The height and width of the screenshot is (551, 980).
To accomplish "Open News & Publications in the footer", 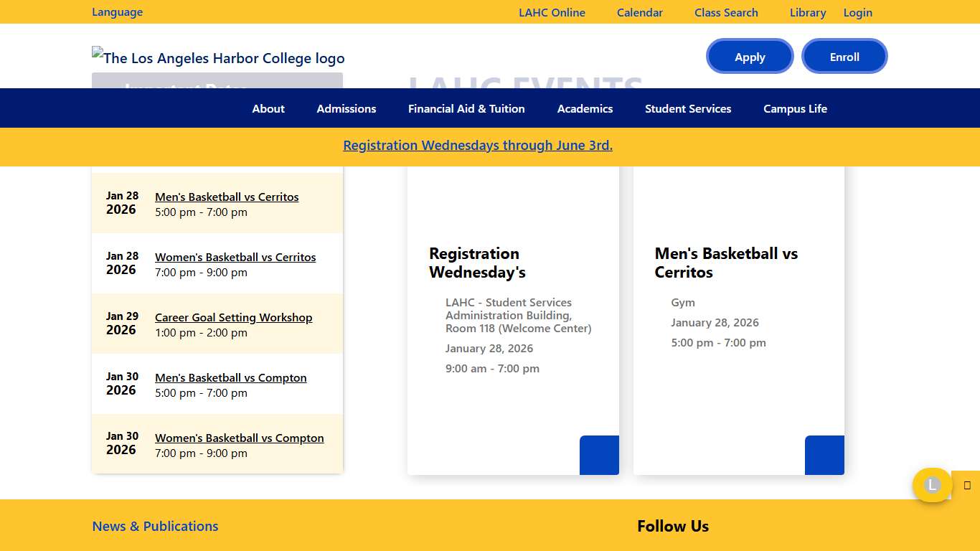I will pos(155,526).
